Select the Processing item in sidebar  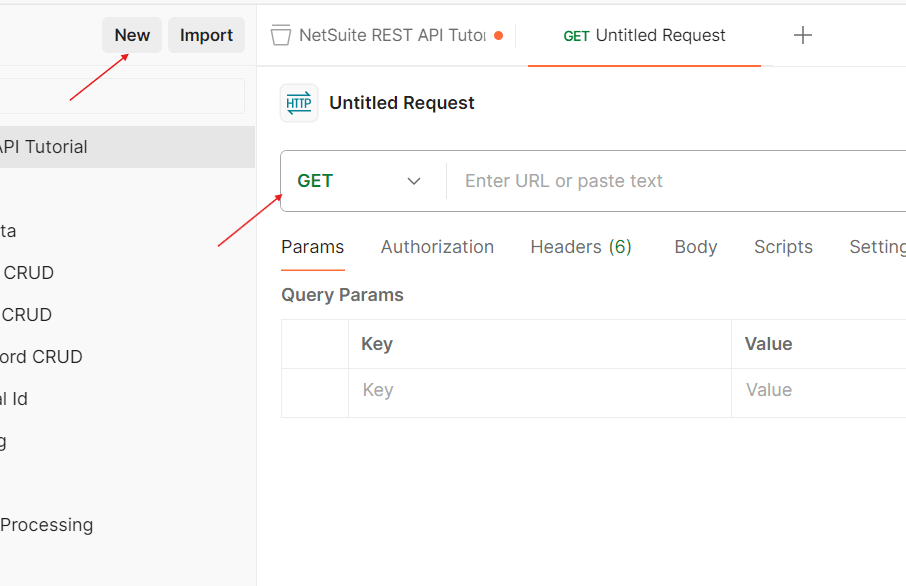46,524
